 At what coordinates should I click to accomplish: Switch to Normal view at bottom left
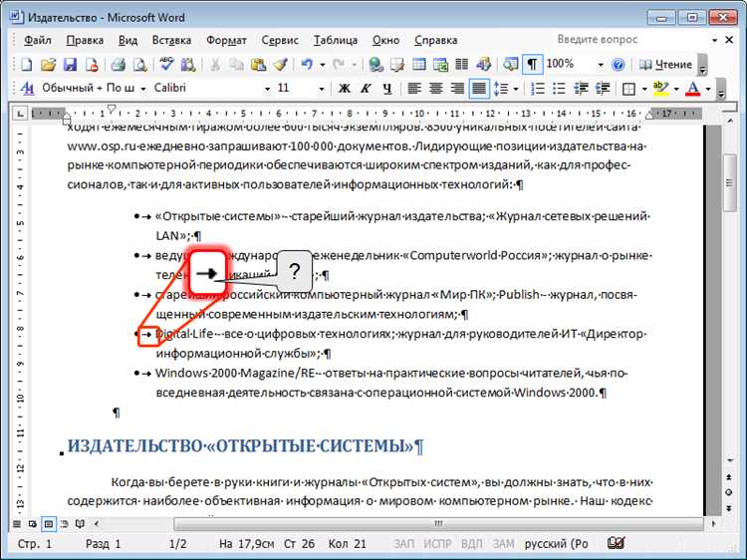pyautogui.click(x=17, y=524)
